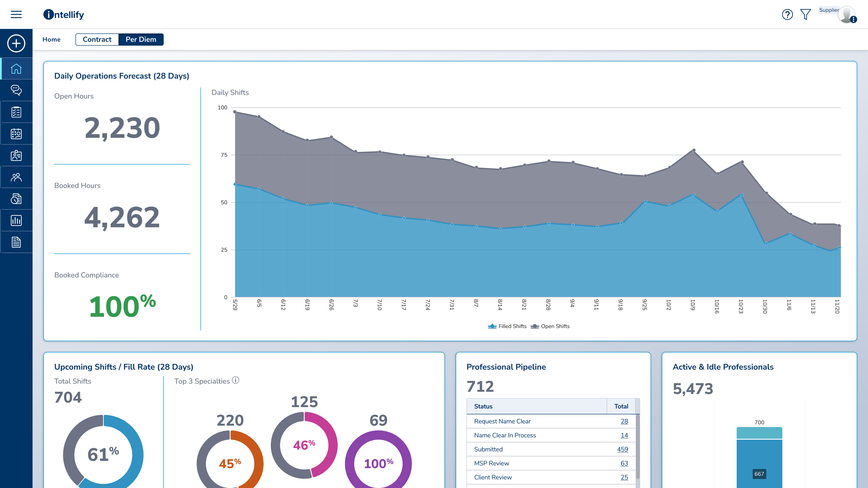The image size is (868, 488).
Task: Toggle the Open Shifts legend item
Action: (x=550, y=326)
